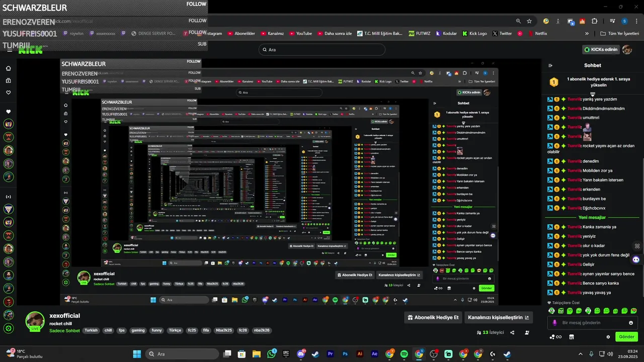This screenshot has height=362, width=644.
Task: Click the KICKs edinin button
Action: (x=601, y=49)
